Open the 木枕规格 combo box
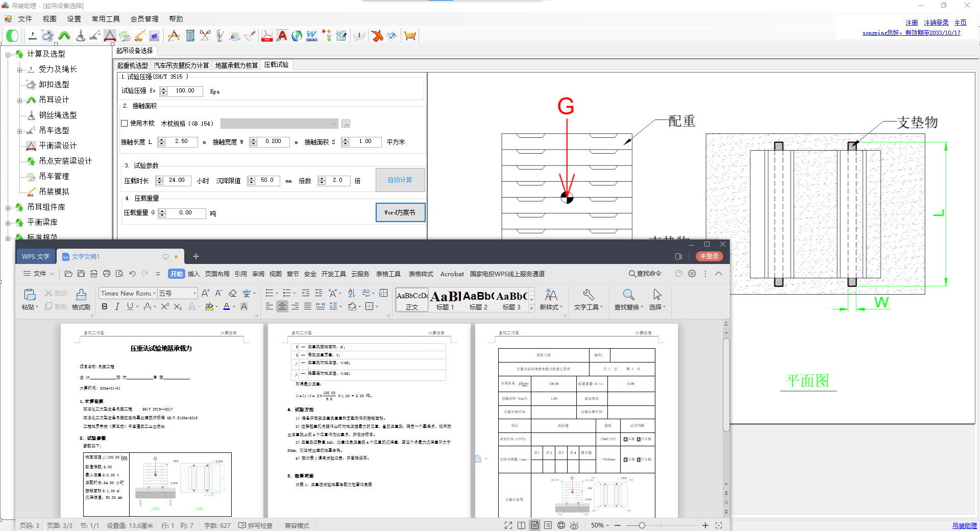Screen dimensions: 980x531 click(279, 124)
